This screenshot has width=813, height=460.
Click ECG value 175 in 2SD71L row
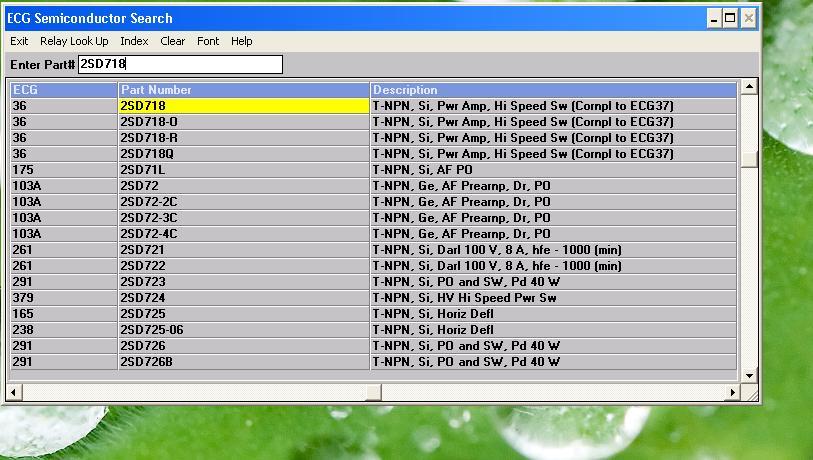coord(64,170)
